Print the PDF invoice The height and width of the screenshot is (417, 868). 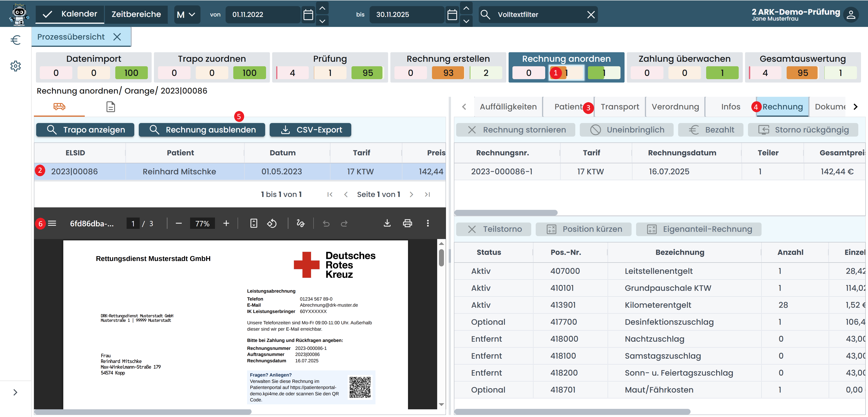(407, 223)
